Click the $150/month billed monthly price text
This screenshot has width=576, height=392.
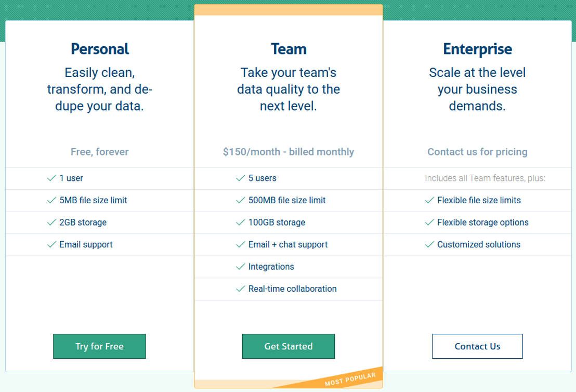(x=289, y=152)
